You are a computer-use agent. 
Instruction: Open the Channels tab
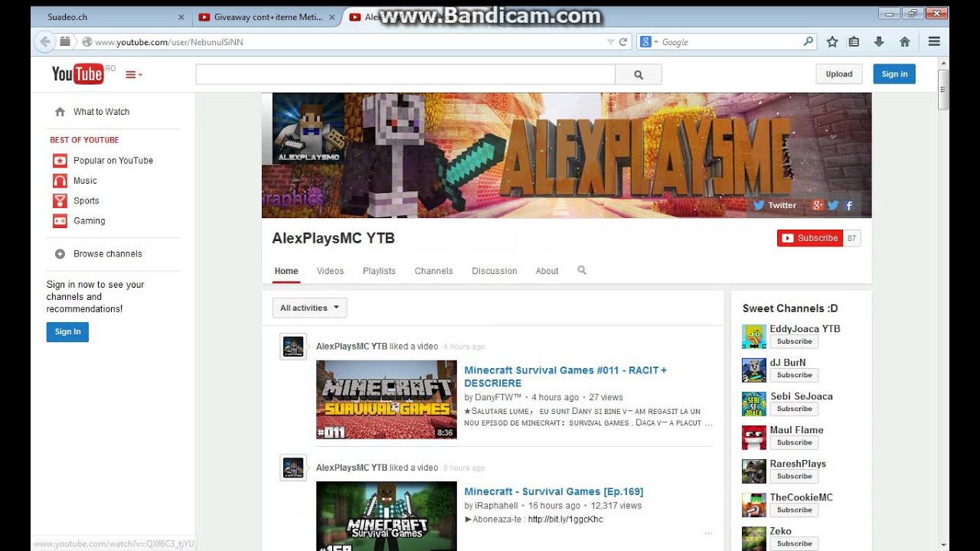(x=433, y=271)
